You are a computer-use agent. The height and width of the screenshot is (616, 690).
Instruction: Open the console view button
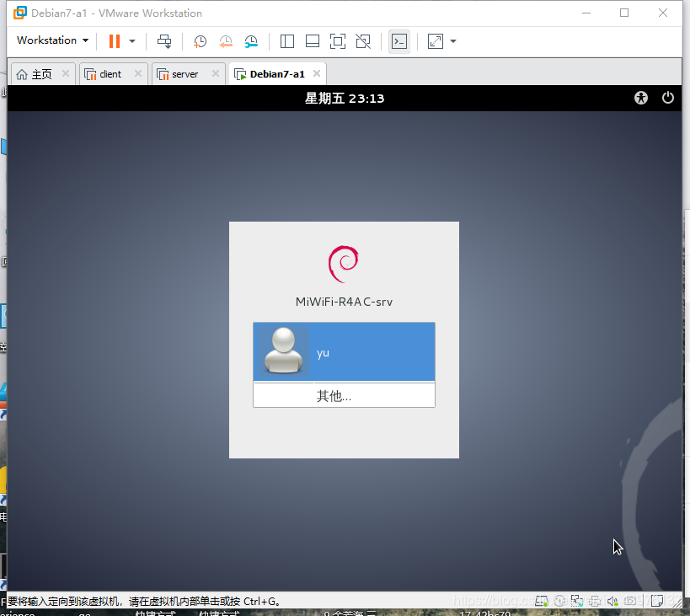pos(399,41)
